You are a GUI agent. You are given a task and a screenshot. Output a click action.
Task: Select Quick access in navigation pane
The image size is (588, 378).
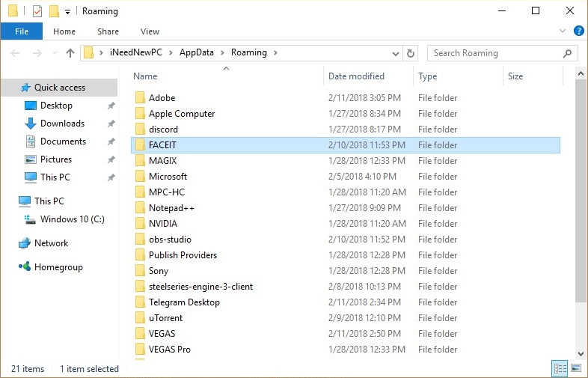(60, 88)
